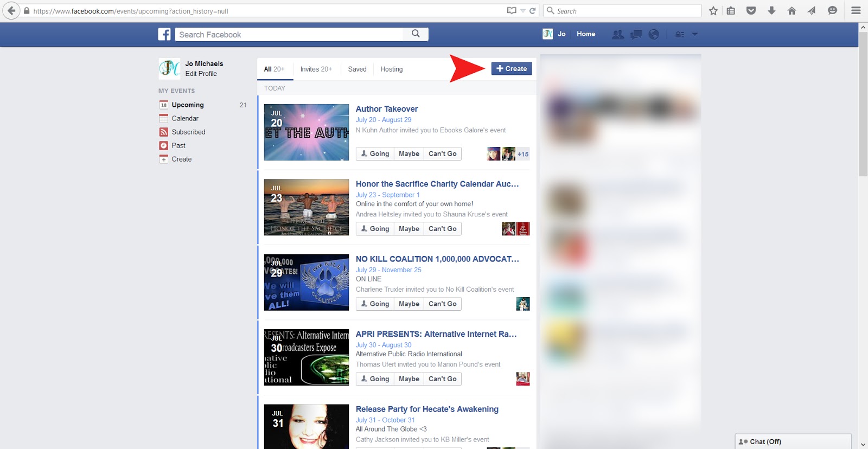868x449 pixels.
Task: Click the Facebook search magnifier button
Action: point(416,34)
